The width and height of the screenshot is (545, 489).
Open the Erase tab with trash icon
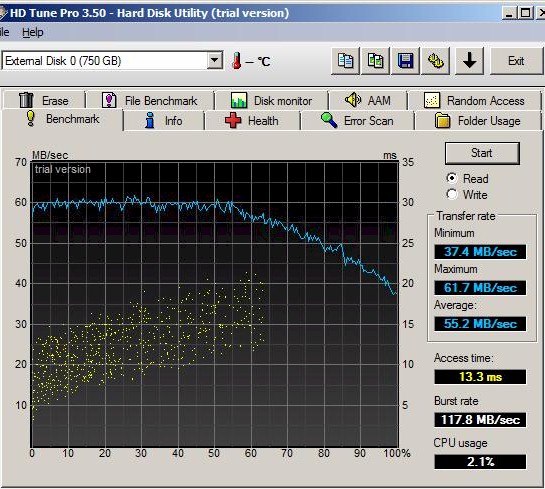coord(44,100)
